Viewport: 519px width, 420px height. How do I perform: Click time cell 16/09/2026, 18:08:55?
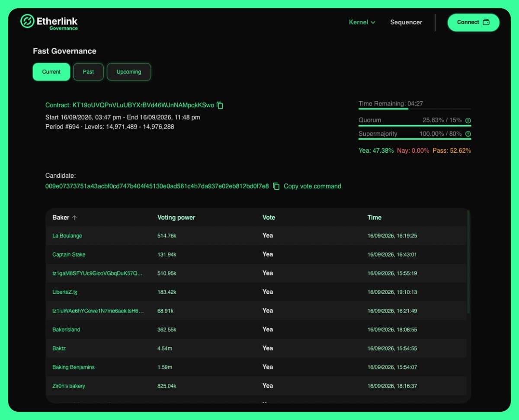point(392,330)
